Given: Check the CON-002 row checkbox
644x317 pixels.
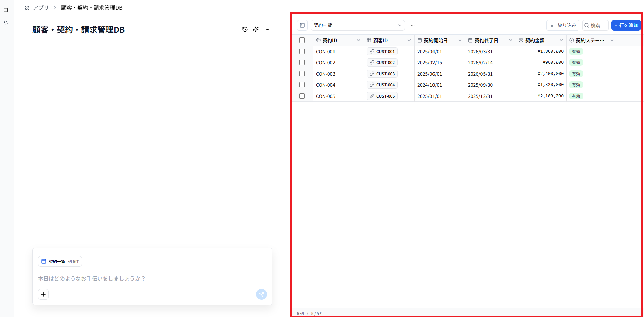Looking at the screenshot, I should pyautogui.click(x=302, y=62).
